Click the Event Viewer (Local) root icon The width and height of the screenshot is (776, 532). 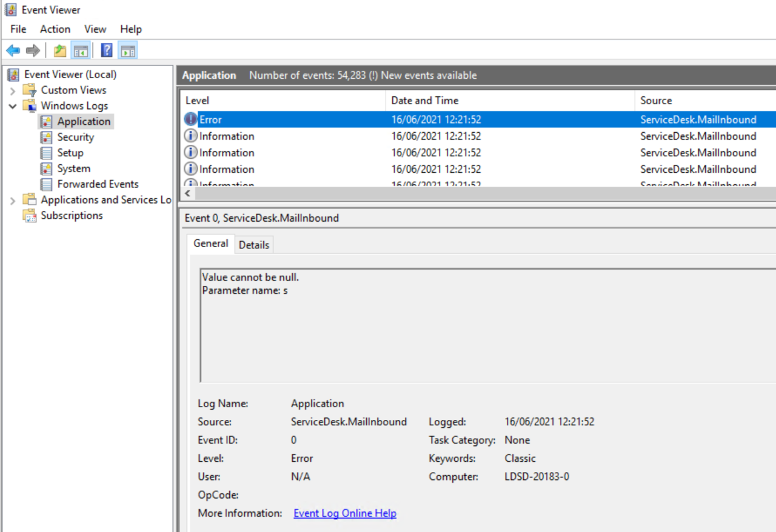tap(13, 75)
